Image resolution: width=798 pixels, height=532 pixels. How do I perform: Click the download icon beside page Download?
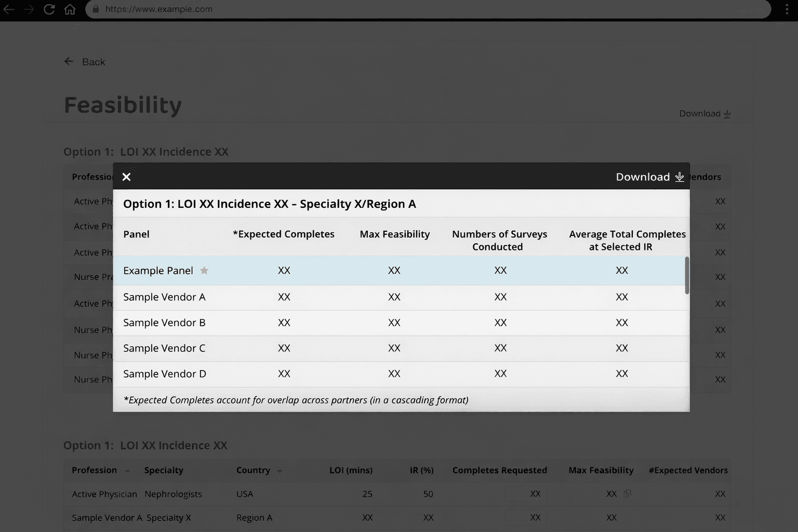tap(727, 114)
